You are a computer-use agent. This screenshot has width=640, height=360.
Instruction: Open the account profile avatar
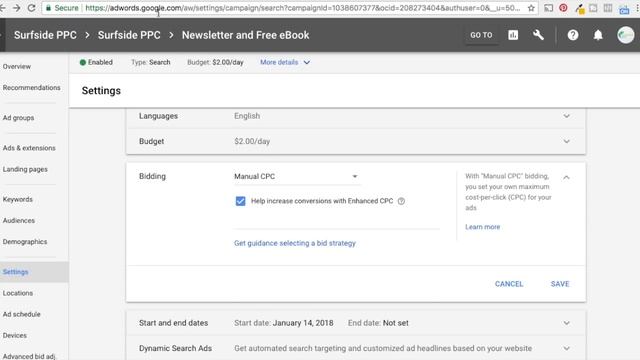[x=625, y=35]
